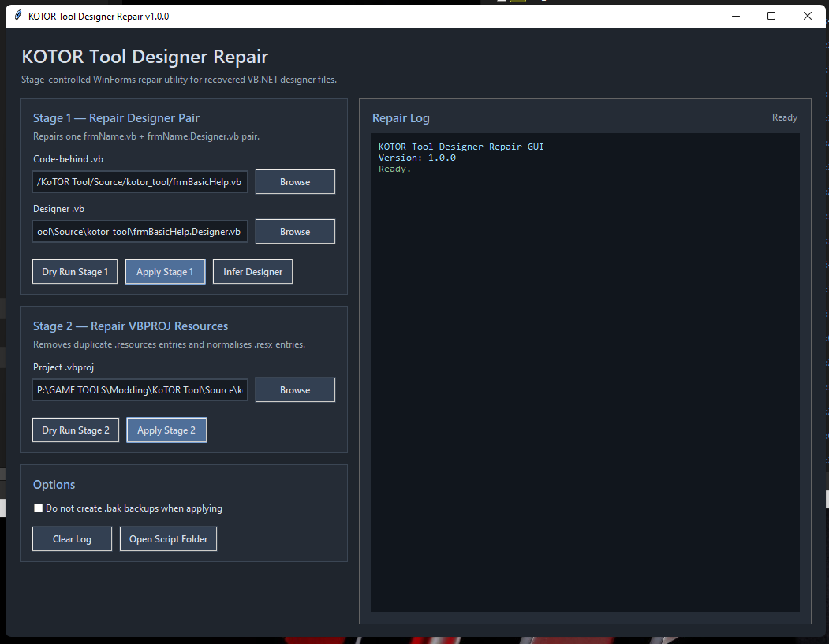
Task: Click the feather app icon in title bar
Action: 17,16
